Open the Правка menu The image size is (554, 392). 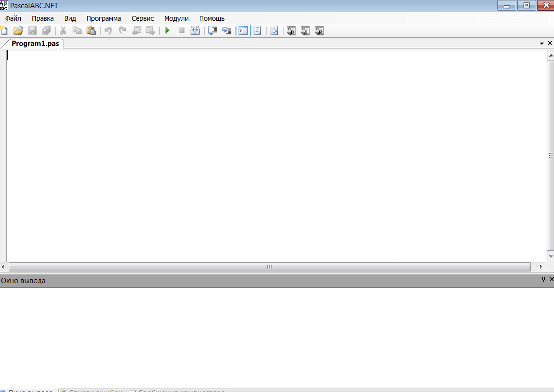point(43,18)
